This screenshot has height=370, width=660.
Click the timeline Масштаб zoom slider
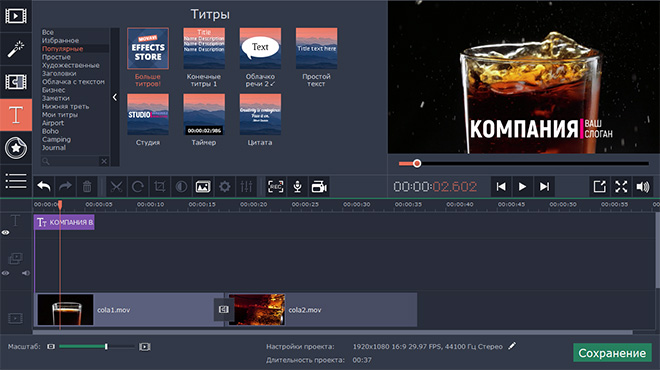click(97, 346)
